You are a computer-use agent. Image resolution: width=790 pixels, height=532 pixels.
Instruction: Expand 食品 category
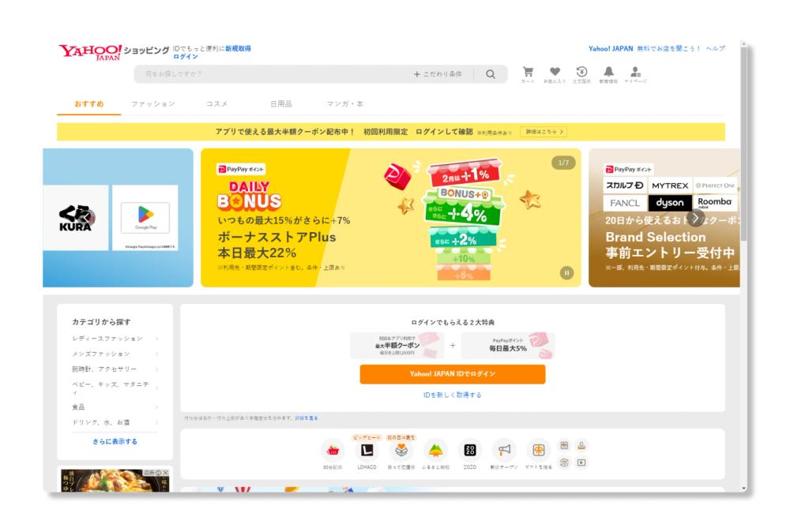pyautogui.click(x=115, y=406)
